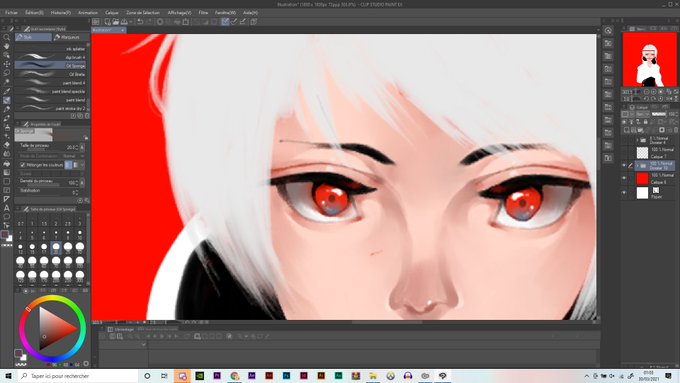Click the lock layer icon in layer panel
This screenshot has height=383, width=680.
[646, 122]
